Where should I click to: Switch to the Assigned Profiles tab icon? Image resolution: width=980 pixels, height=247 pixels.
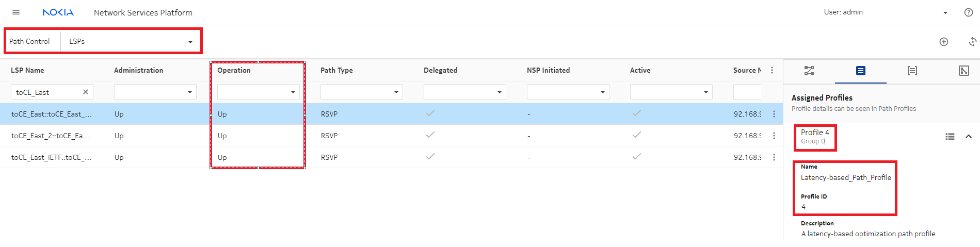(x=860, y=71)
